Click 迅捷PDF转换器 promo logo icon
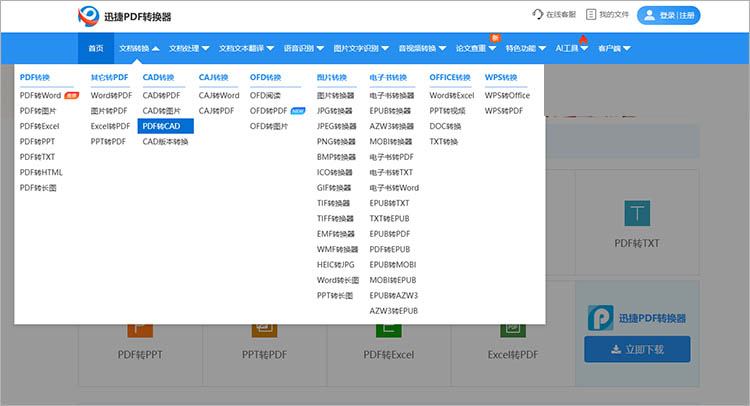750x406 pixels. point(600,318)
